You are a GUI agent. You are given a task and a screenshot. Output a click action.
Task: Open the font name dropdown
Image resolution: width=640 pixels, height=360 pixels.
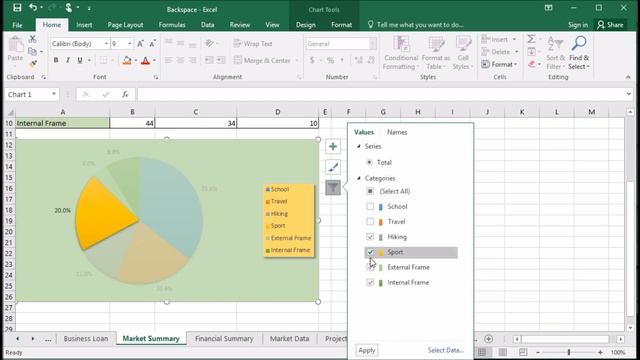coord(106,43)
